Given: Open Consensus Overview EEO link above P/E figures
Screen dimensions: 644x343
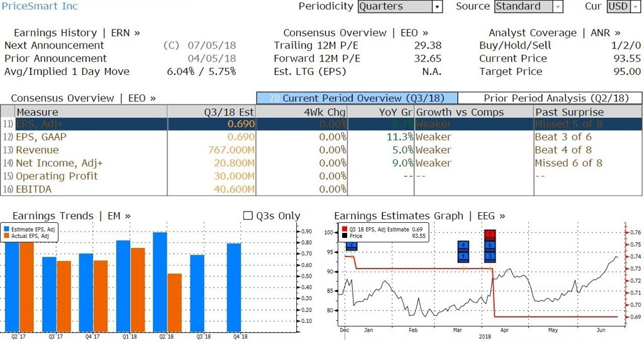Looking at the screenshot, I should click(x=356, y=33).
